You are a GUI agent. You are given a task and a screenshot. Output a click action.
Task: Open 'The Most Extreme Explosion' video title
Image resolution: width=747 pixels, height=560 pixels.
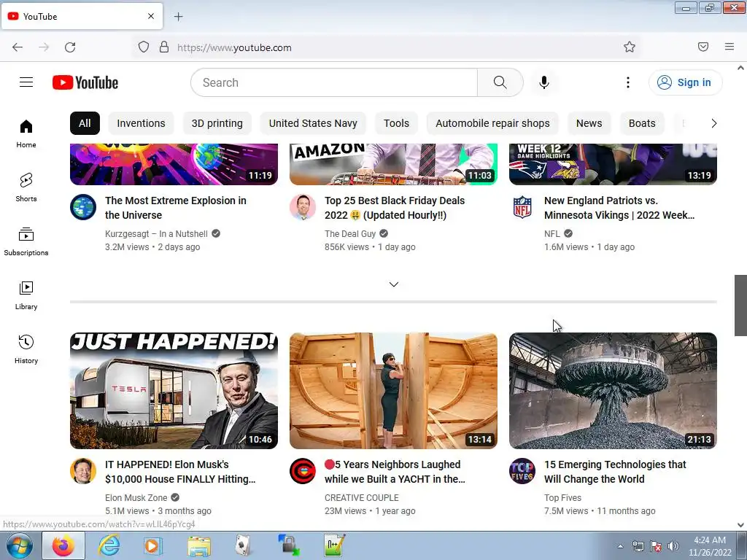176,208
